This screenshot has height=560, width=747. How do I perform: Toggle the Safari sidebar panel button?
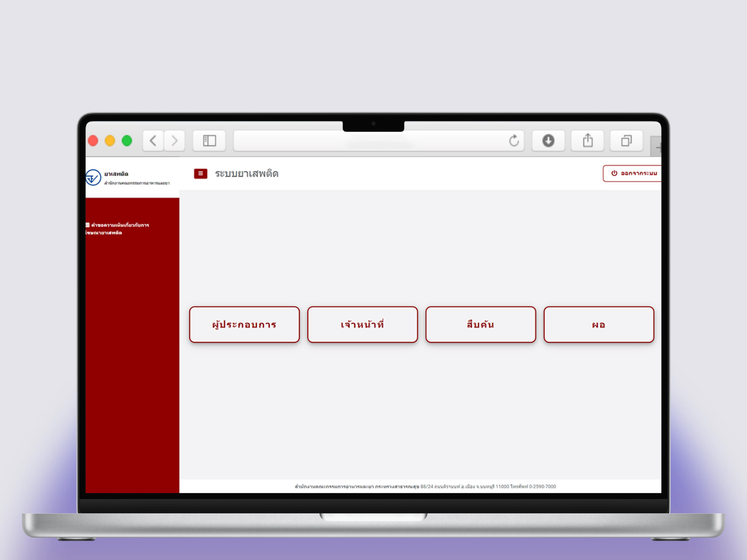click(x=209, y=141)
